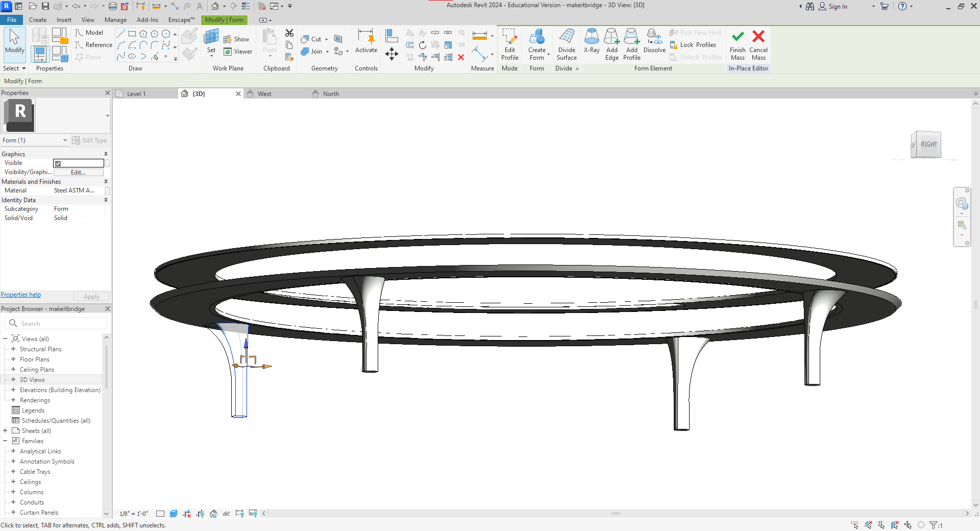Toggle Drag Elements on Selection in status bar
This screenshot has width=980, height=531.
908,525
